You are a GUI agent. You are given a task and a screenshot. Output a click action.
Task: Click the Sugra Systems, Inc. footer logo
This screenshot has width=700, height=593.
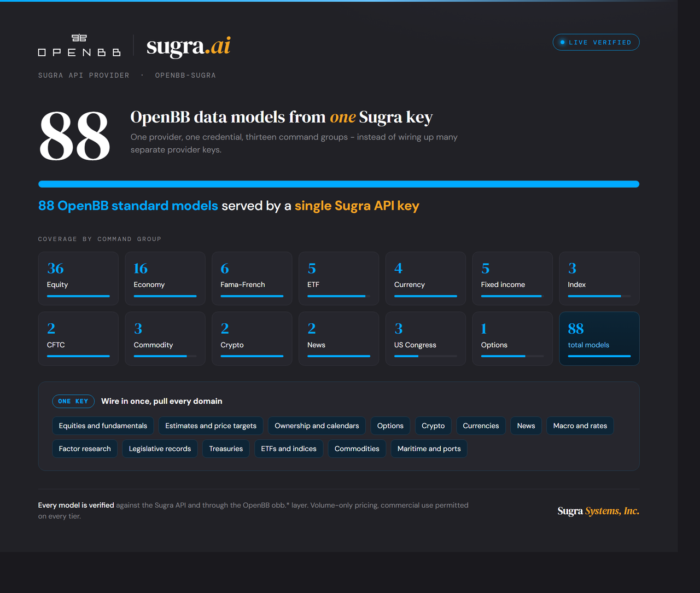(x=598, y=511)
